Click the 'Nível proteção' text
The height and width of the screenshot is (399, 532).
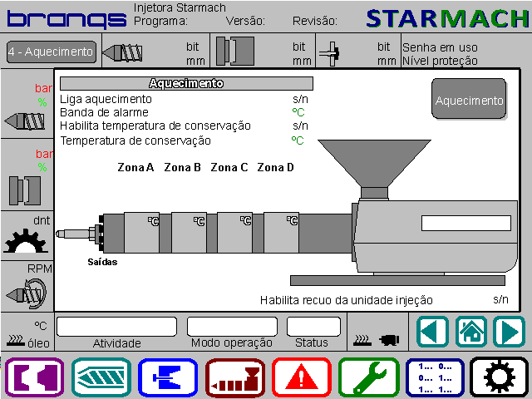[x=440, y=61]
